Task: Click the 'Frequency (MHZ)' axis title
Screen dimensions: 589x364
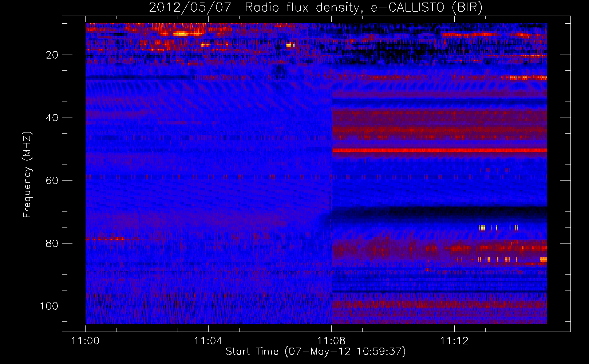Action: pyautogui.click(x=27, y=175)
